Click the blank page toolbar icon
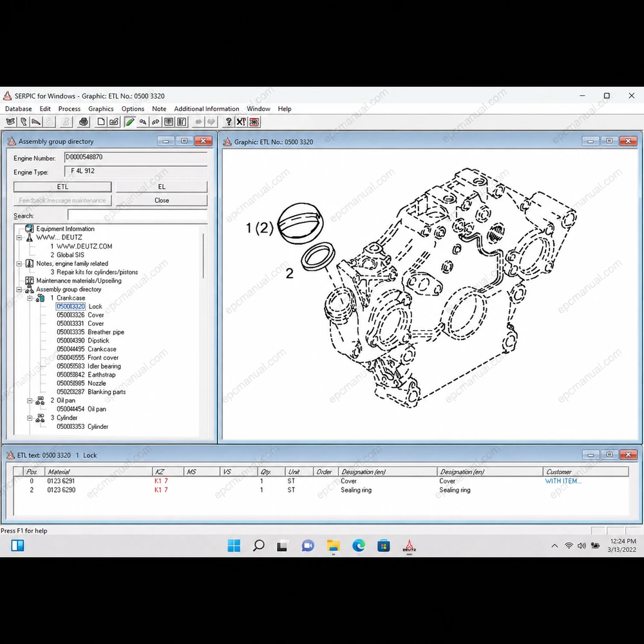The image size is (644, 644). [x=101, y=122]
